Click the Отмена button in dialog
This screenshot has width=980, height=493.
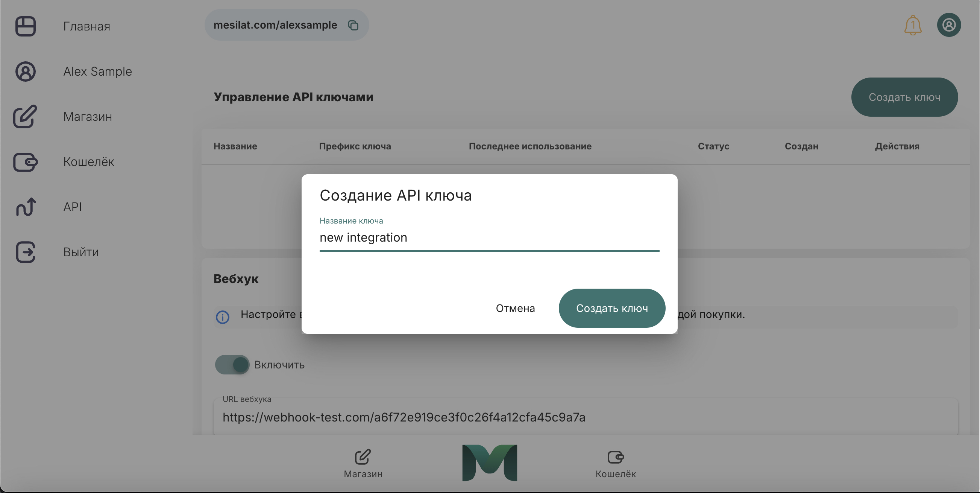pos(515,308)
